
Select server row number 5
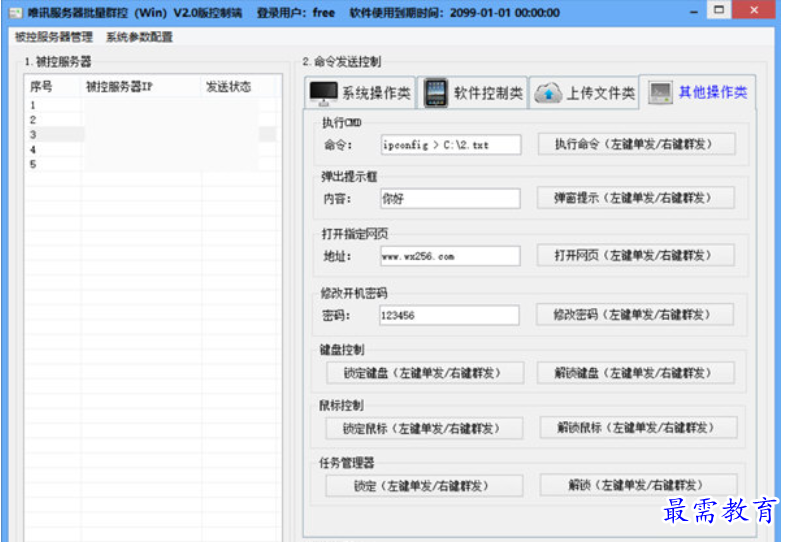[x=151, y=164]
